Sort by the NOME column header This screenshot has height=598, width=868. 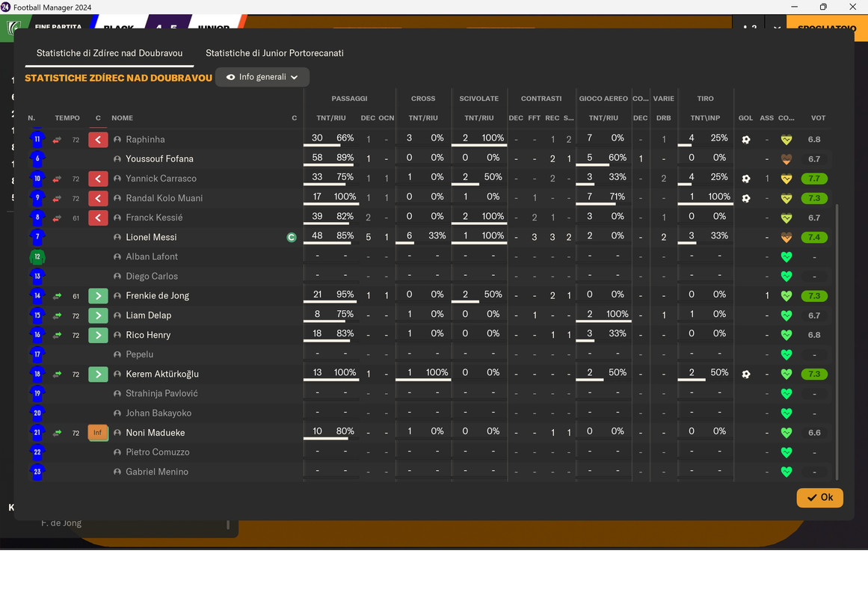pyautogui.click(x=123, y=118)
